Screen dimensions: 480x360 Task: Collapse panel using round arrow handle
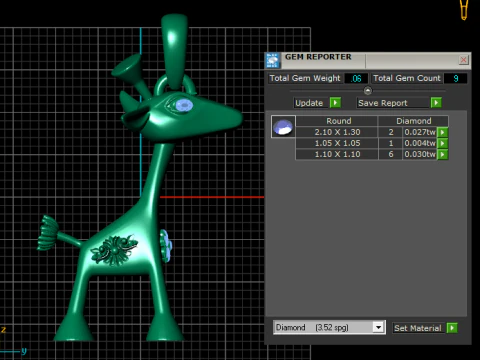pyautogui.click(x=368, y=91)
